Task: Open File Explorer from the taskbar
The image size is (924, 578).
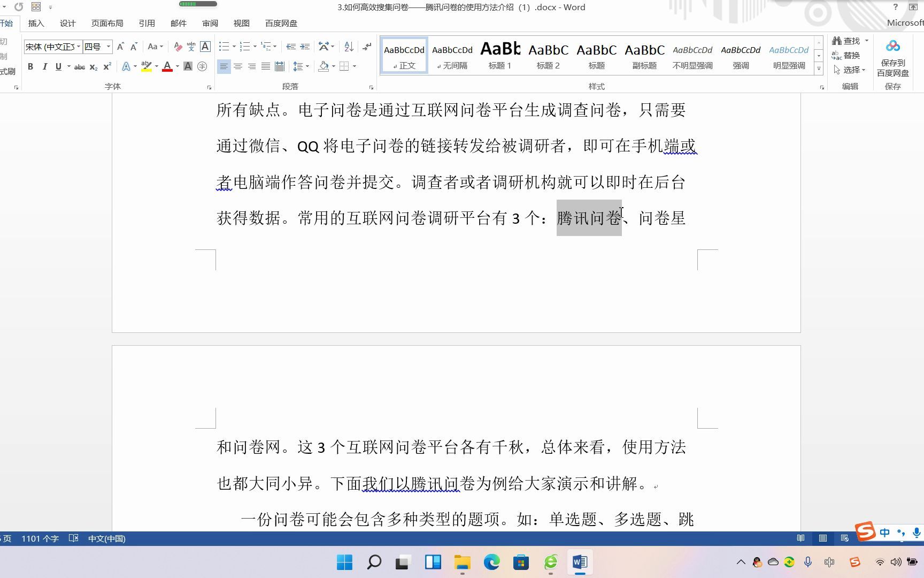Action: tap(462, 562)
